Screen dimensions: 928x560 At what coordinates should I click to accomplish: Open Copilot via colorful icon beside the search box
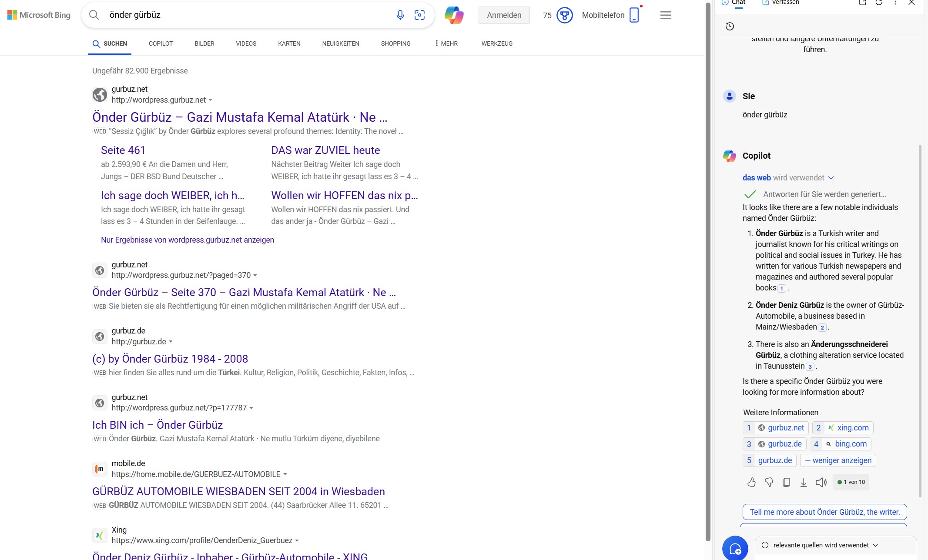click(x=454, y=15)
